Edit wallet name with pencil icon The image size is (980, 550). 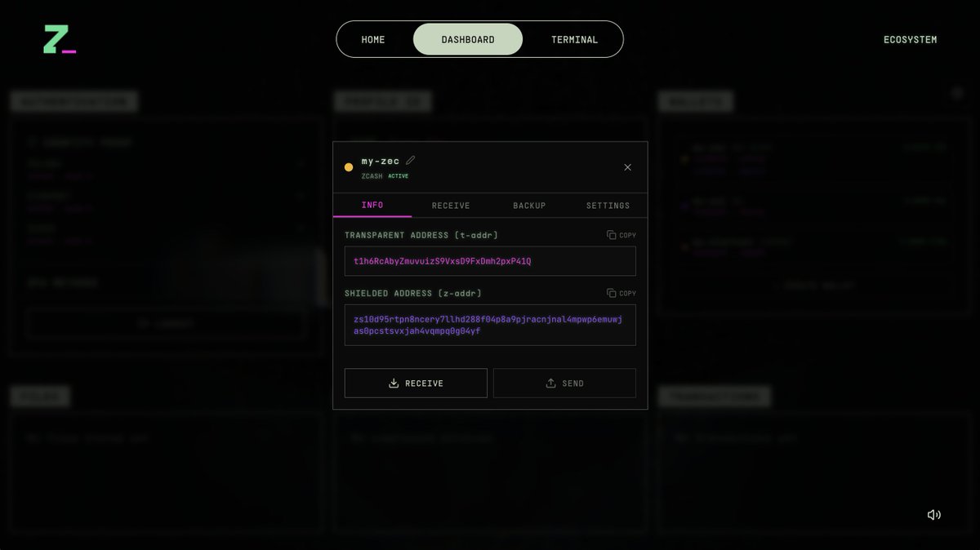point(411,160)
